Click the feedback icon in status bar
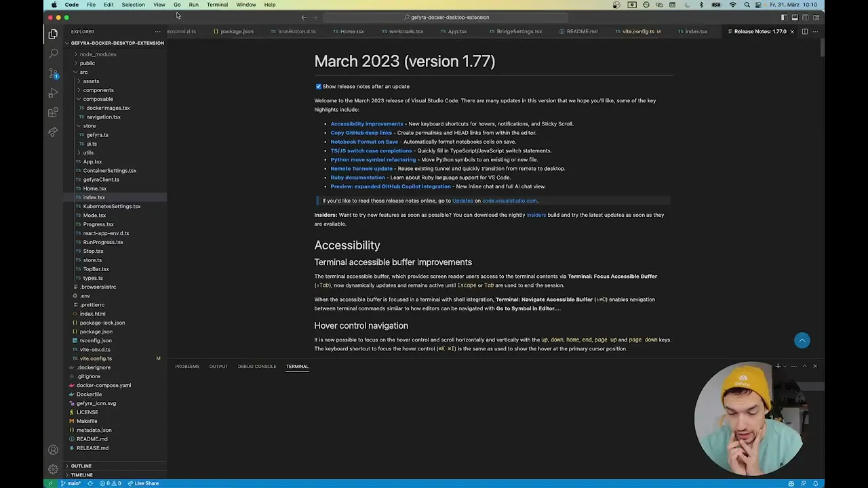This screenshot has height=488, width=868. (804, 483)
